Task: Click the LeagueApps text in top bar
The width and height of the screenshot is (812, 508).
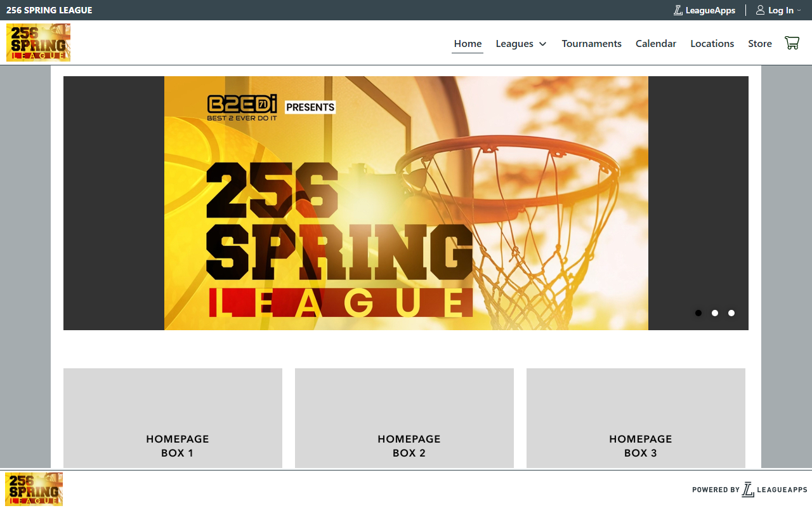Action: [710, 10]
